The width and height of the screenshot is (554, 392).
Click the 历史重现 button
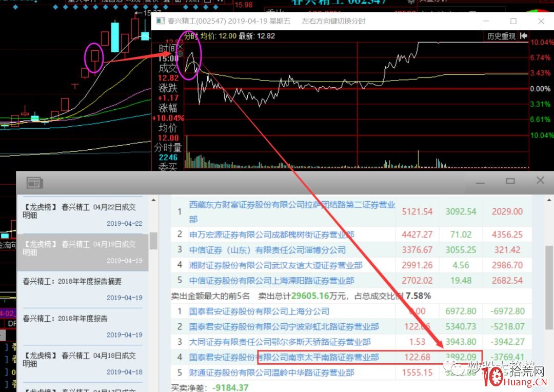point(501,36)
